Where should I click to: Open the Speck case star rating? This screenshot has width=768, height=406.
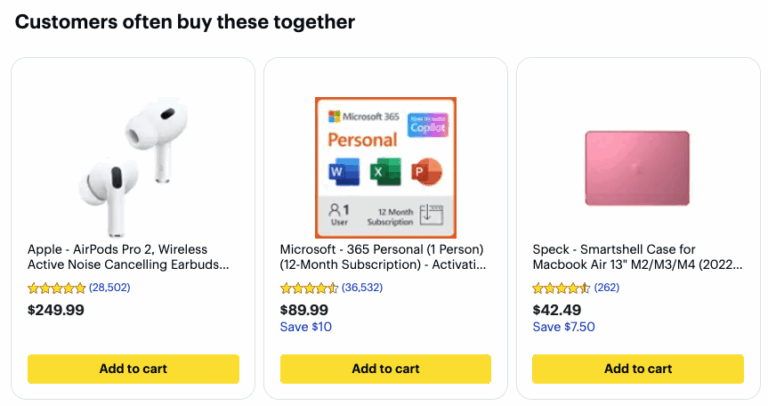(561, 288)
